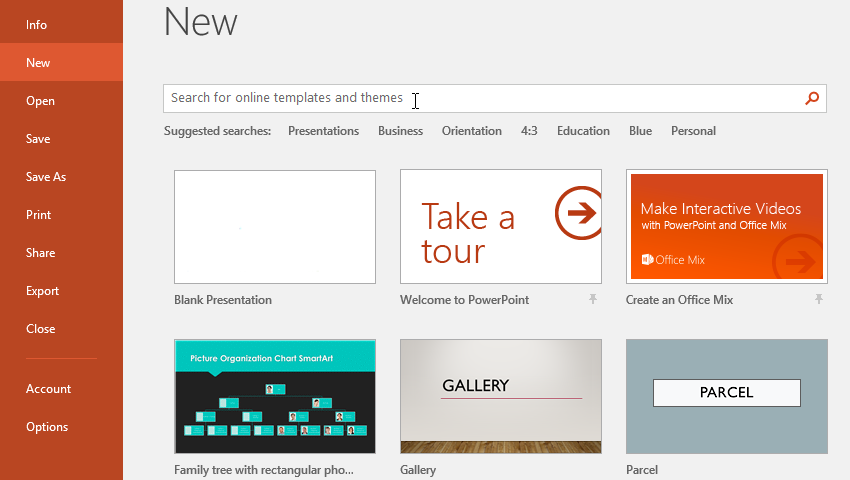The width and height of the screenshot is (850, 480).
Task: Open the Export page
Action: pyautogui.click(x=43, y=291)
